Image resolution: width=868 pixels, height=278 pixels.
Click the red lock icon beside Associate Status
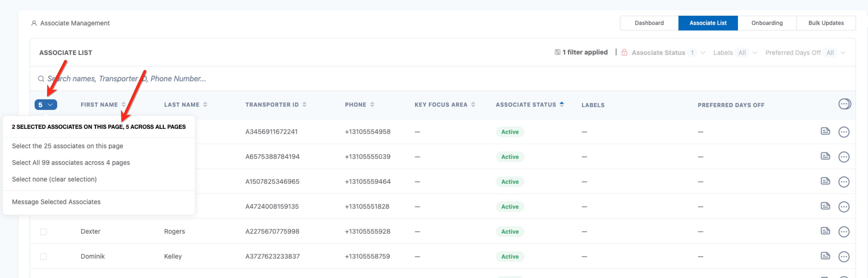[624, 53]
